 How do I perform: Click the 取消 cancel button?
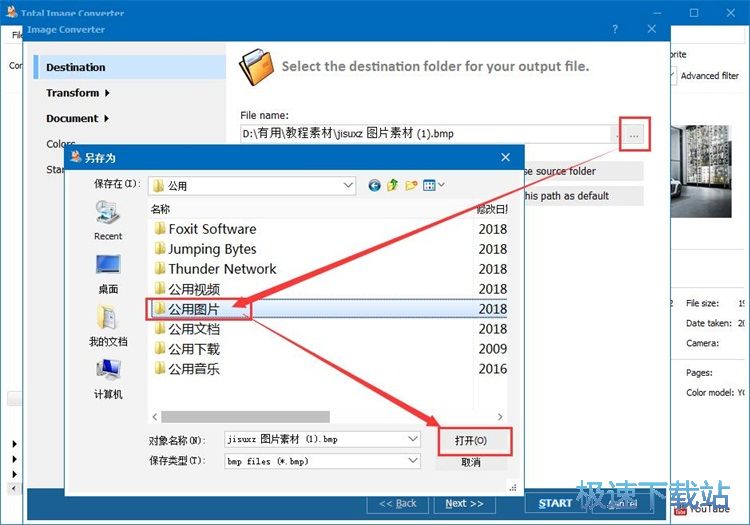471,462
